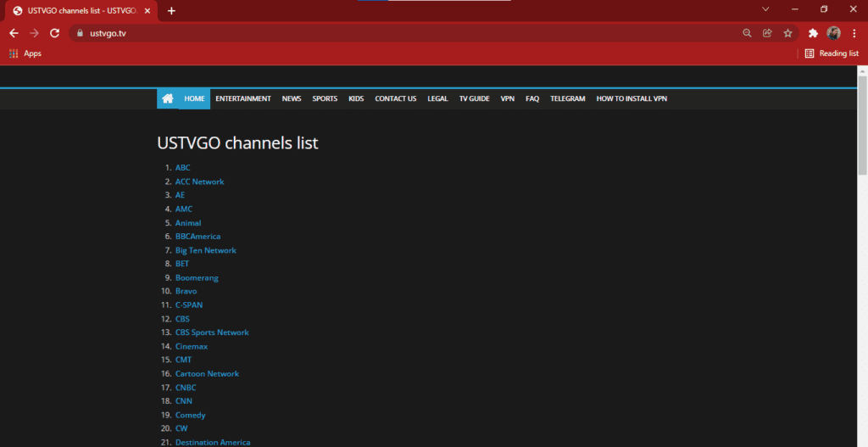Bookmark this page with the star icon

pos(787,33)
